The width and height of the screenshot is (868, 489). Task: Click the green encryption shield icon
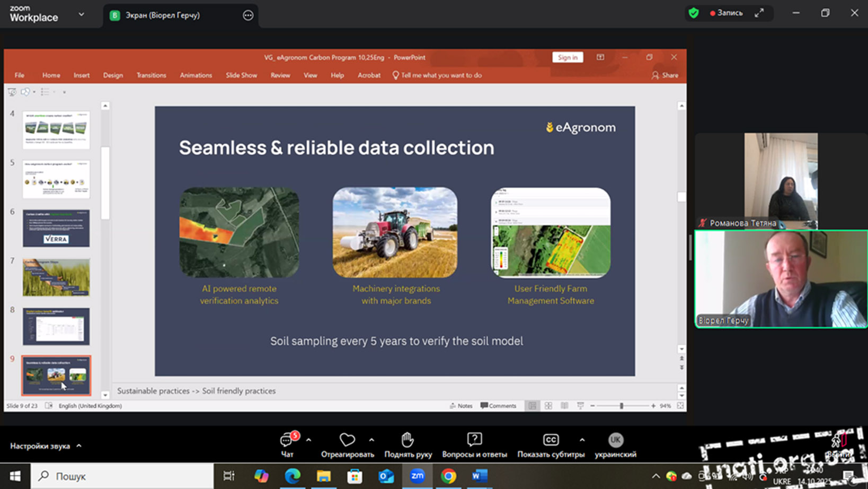click(x=694, y=13)
